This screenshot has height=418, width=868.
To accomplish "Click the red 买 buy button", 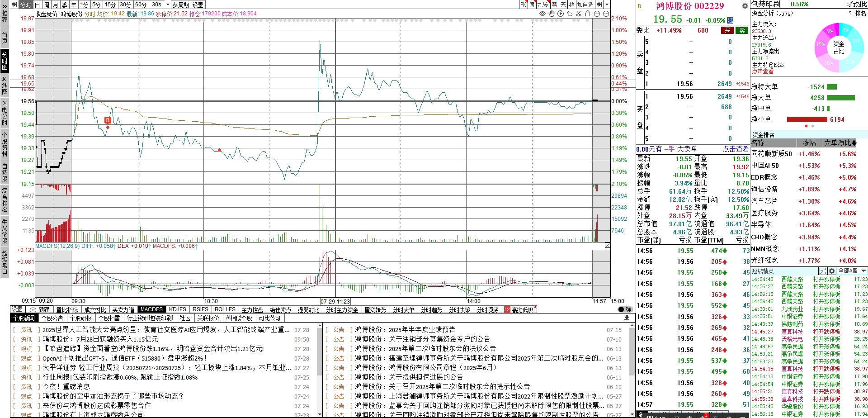I will click(727, 30).
